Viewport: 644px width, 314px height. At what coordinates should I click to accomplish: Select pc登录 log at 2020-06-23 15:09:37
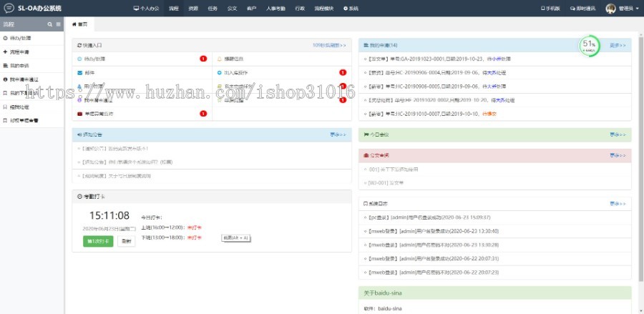495,217
